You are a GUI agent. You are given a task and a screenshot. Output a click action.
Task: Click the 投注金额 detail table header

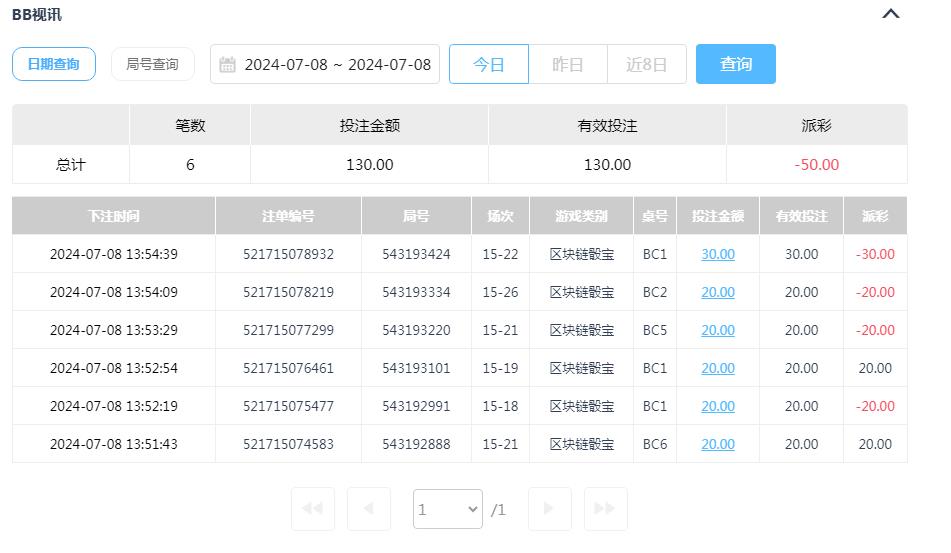(718, 216)
